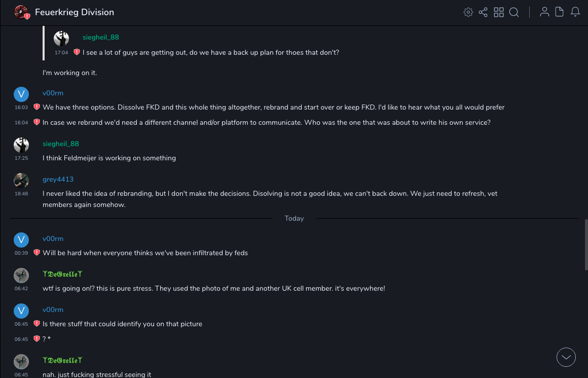Click the red alert badge at 16:03
The width and height of the screenshot is (588, 378).
[x=36, y=107]
